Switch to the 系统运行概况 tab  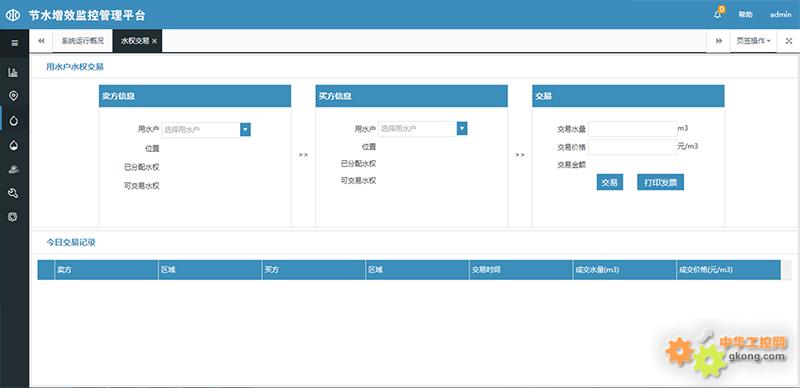pos(83,41)
